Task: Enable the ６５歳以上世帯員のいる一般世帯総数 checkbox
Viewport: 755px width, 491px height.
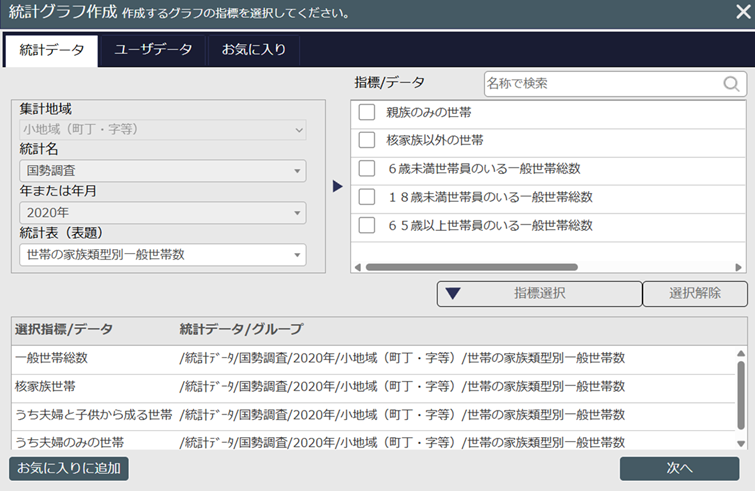Action: click(x=367, y=225)
